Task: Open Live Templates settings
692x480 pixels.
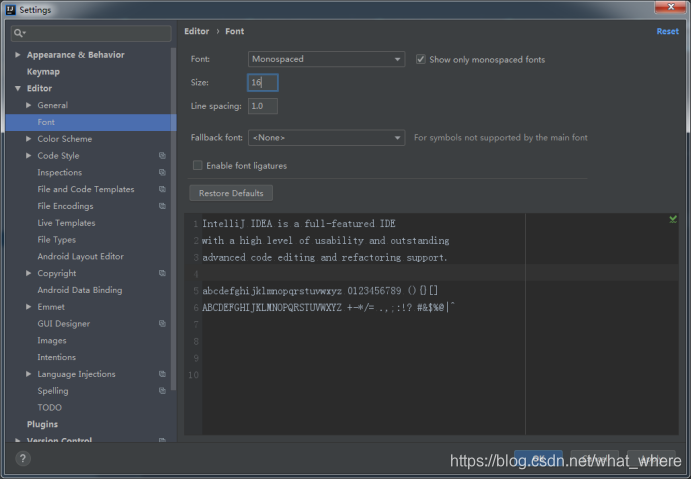Action: [x=66, y=223]
